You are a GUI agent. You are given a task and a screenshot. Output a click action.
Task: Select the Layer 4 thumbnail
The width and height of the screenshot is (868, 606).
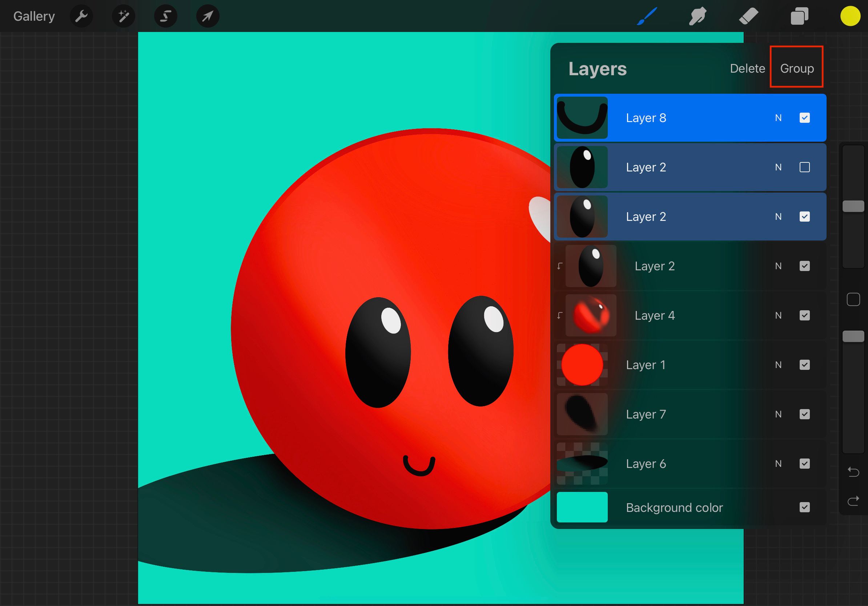pyautogui.click(x=591, y=315)
